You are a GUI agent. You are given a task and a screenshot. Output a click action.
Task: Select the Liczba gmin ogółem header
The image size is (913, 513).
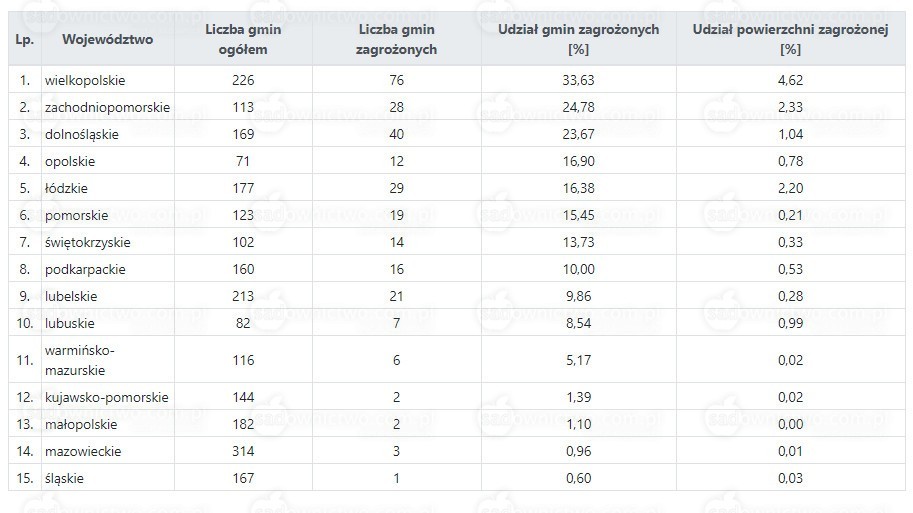click(243, 40)
